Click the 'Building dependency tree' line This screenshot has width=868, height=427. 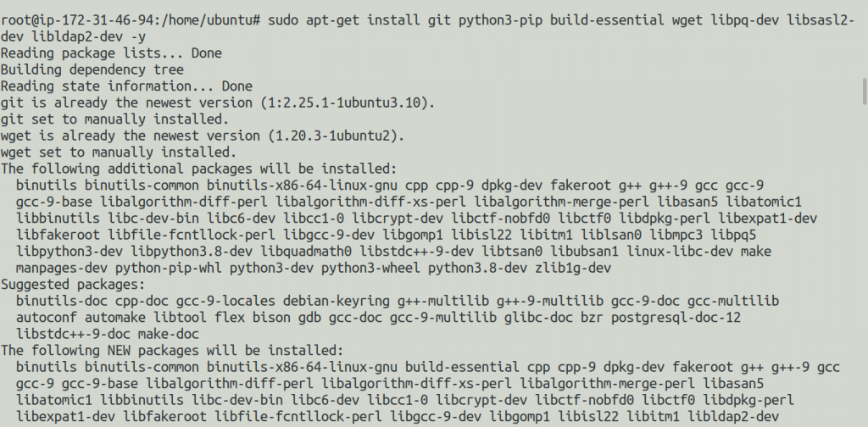coord(92,69)
